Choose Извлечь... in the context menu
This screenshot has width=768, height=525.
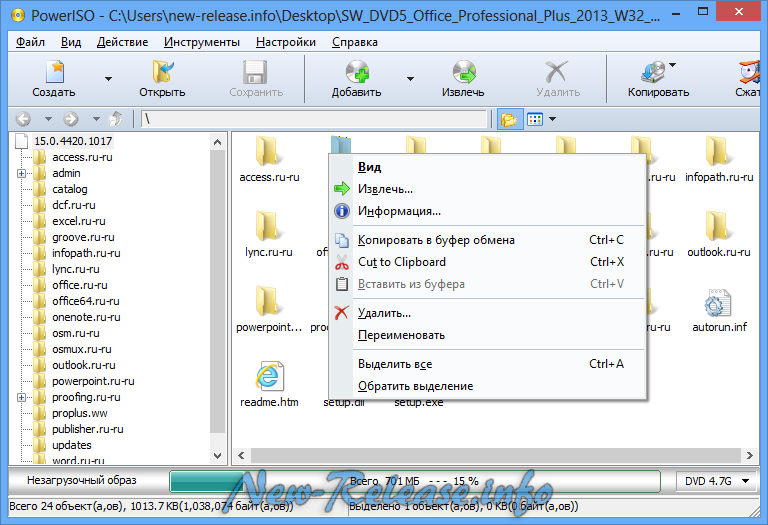pyautogui.click(x=489, y=189)
